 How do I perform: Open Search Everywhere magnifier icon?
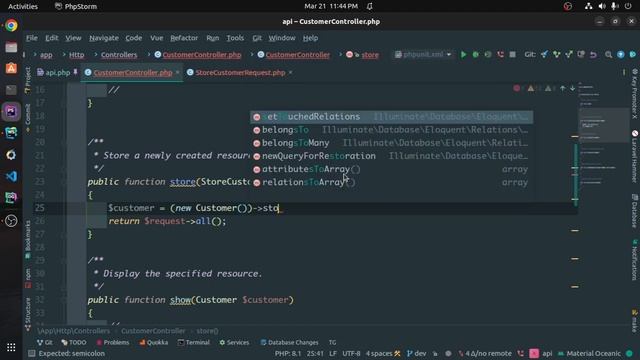609,54
